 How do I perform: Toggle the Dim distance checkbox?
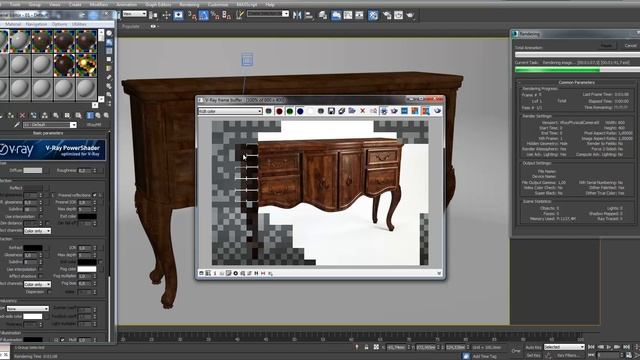click(x=47, y=223)
